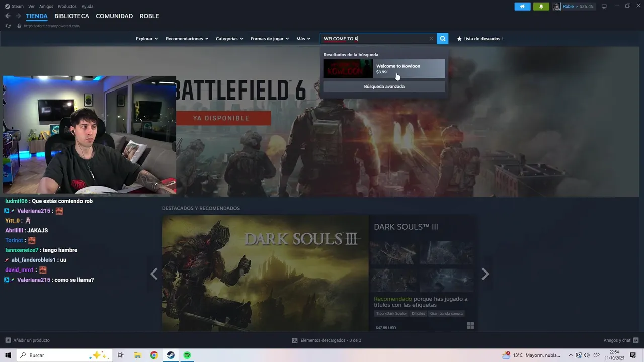644x362 pixels.
Task: Go back with the left arrow
Action: [x=8, y=16]
